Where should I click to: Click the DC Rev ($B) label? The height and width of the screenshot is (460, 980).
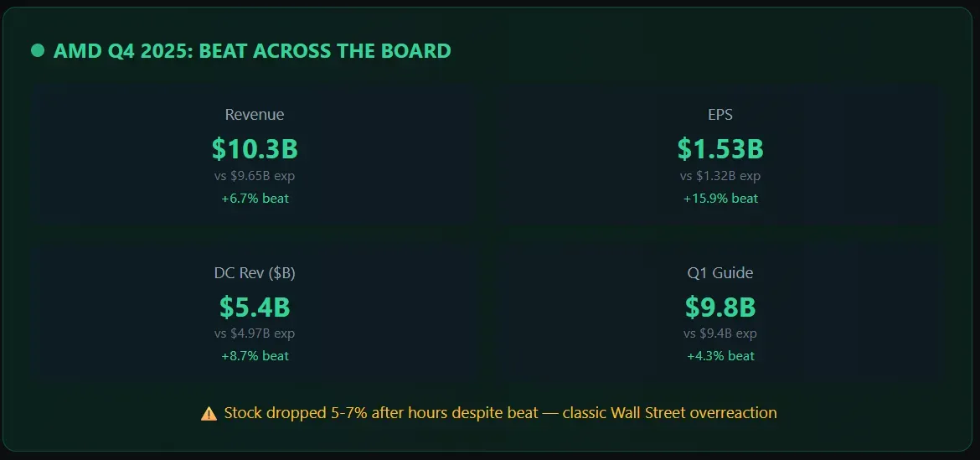point(255,272)
